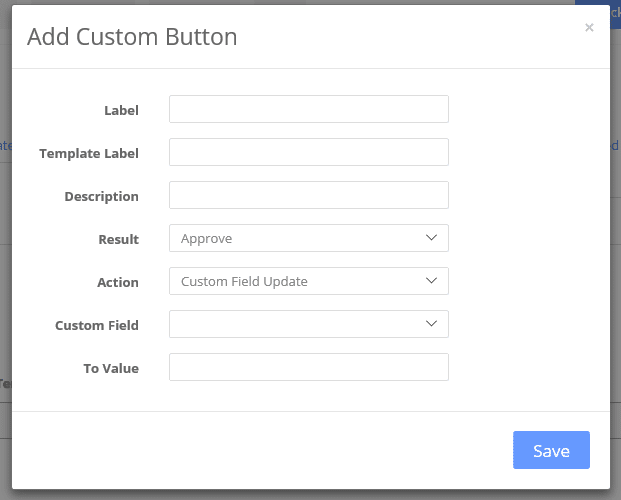Click the To Value label text
The width and height of the screenshot is (621, 500).
click(x=111, y=368)
